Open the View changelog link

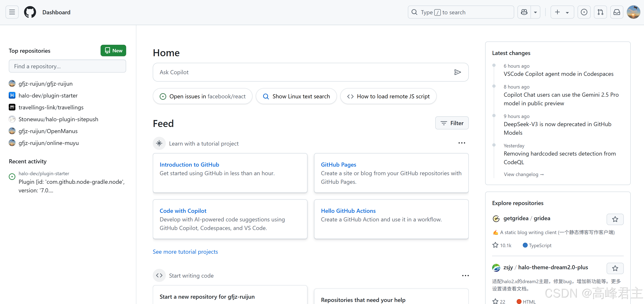pyautogui.click(x=524, y=174)
